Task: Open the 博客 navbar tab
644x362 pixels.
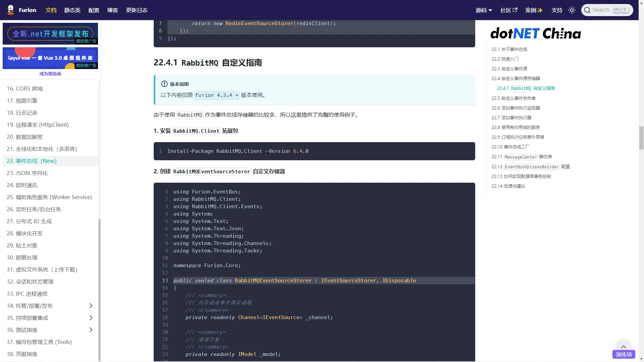Action: point(113,10)
